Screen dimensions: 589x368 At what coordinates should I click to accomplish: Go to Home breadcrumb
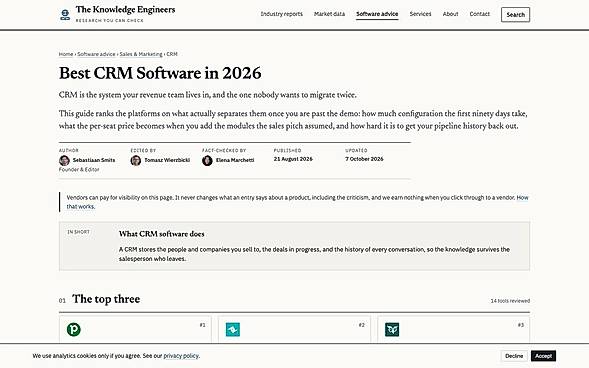66,54
